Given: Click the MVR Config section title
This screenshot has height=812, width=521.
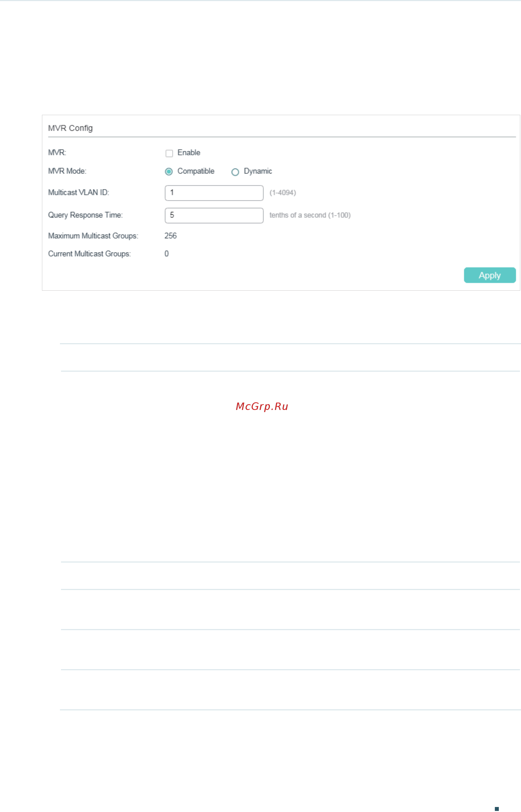Looking at the screenshot, I should pos(70,128).
